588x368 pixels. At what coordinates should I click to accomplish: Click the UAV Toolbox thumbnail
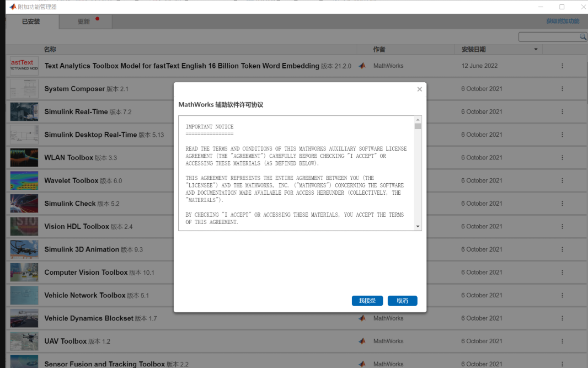pyautogui.click(x=24, y=342)
